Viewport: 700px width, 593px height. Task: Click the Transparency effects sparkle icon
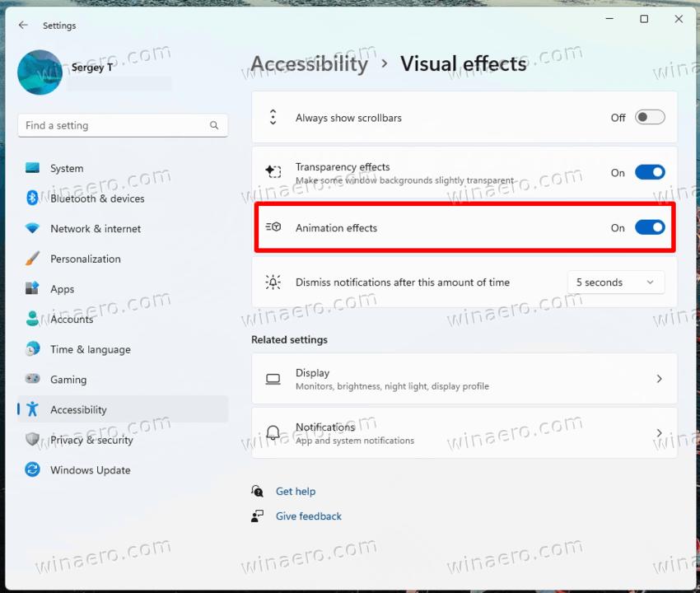point(273,171)
